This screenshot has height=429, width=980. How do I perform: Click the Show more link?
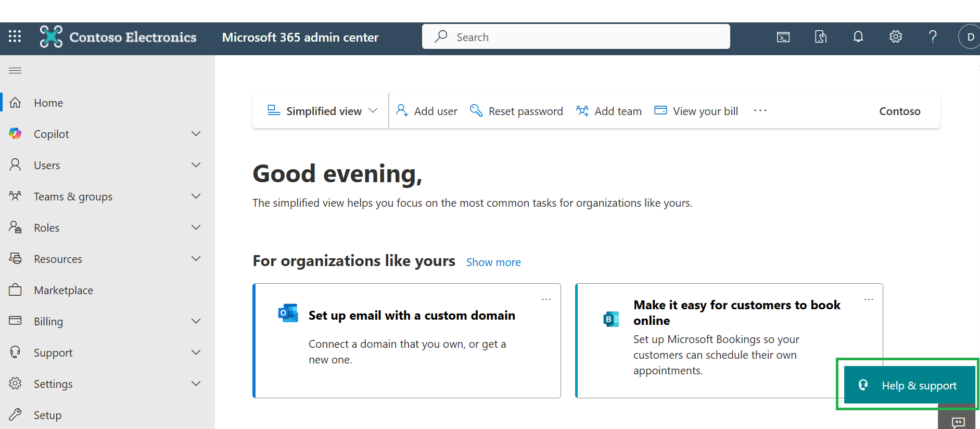tap(493, 262)
